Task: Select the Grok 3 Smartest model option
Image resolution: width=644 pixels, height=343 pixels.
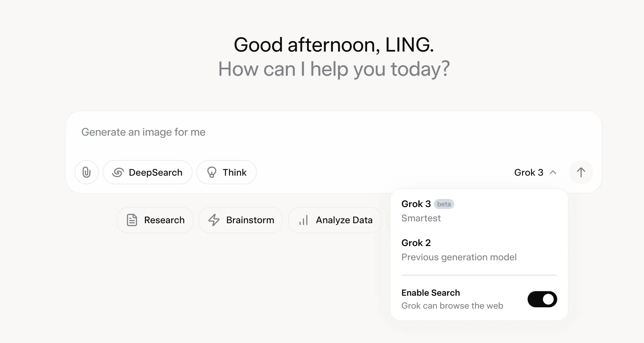Action: 421,211
